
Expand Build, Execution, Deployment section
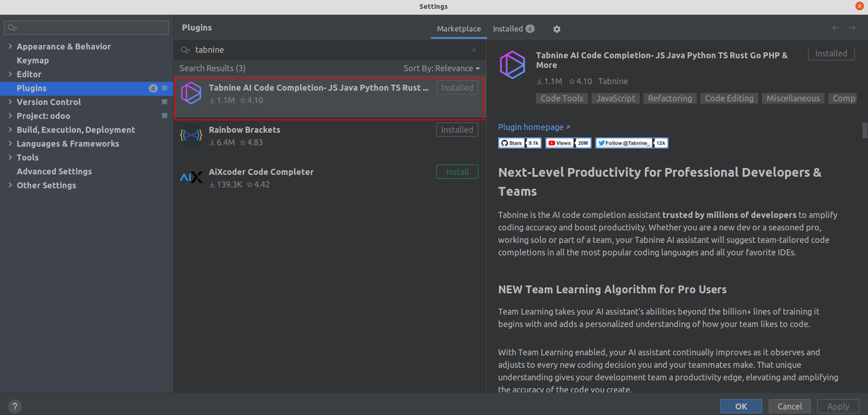point(10,130)
